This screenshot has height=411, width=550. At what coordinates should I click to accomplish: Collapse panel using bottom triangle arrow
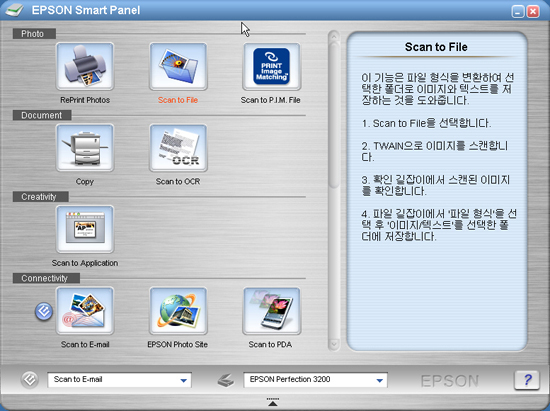(x=273, y=402)
